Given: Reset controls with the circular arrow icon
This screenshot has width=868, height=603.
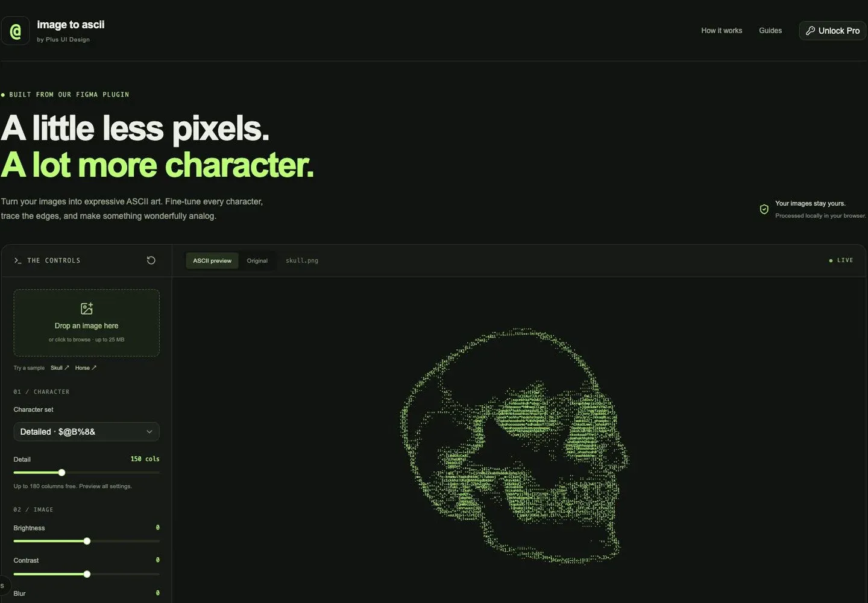Looking at the screenshot, I should coord(151,260).
